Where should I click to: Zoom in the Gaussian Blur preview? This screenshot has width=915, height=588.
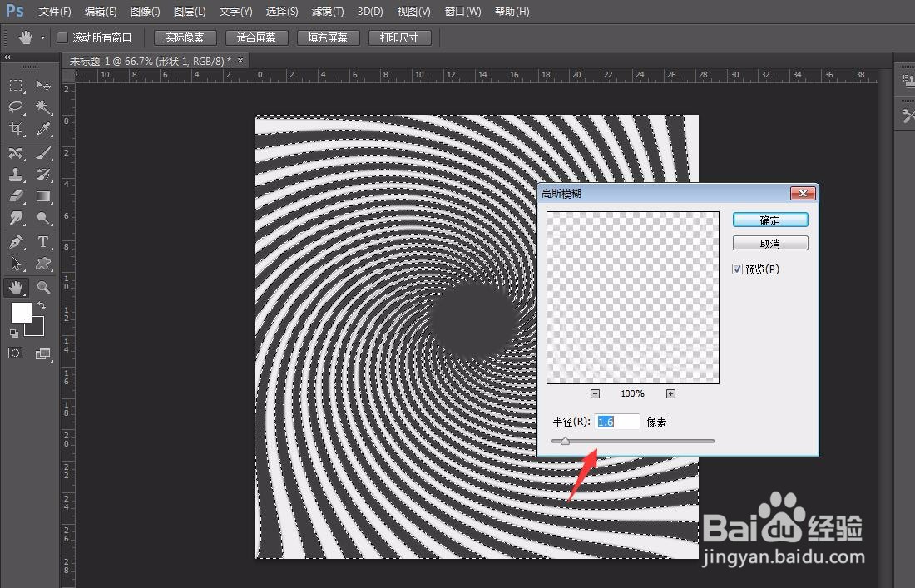coord(670,393)
